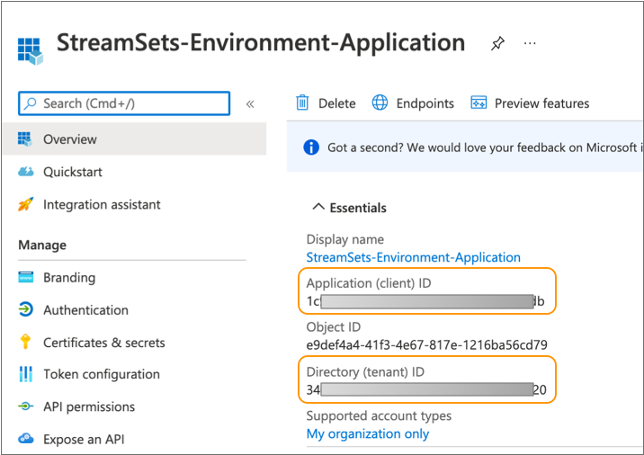This screenshot has height=455, width=644.
Task: Collapse the sidebar with the double chevron
Action: [250, 104]
